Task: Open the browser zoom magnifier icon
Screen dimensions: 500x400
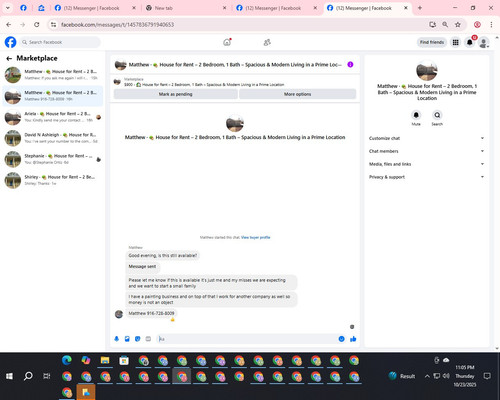Action: pyautogui.click(x=445, y=24)
